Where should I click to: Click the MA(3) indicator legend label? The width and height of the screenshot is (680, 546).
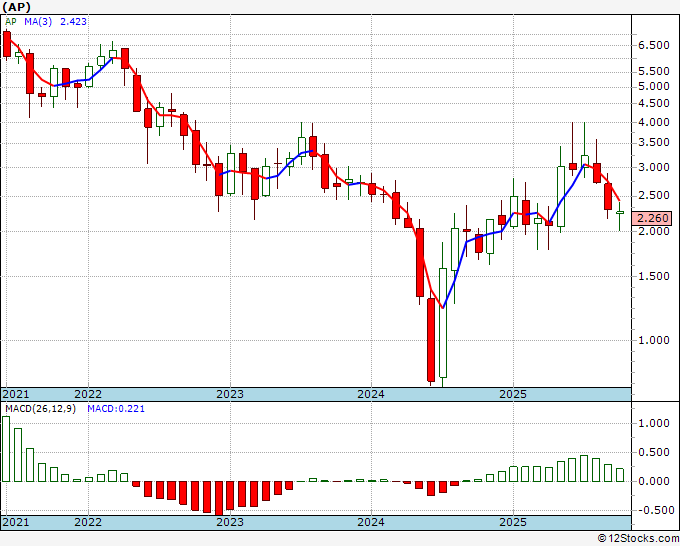pyautogui.click(x=38, y=22)
